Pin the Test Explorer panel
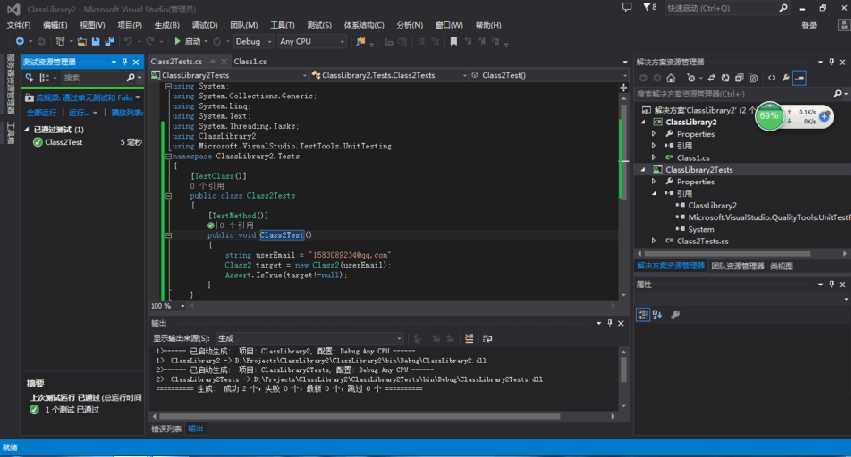851x457 pixels. point(125,62)
